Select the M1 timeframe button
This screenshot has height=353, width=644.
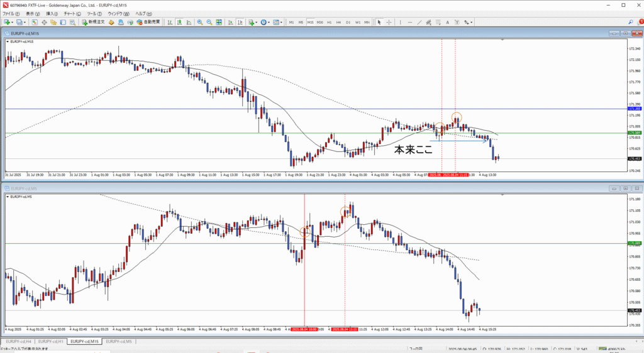click(292, 22)
